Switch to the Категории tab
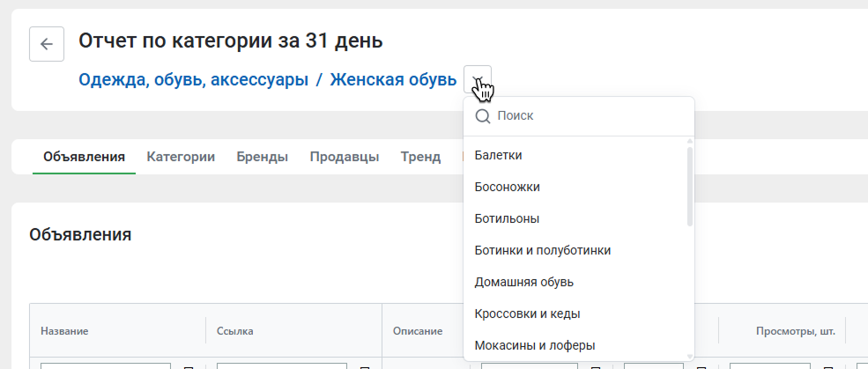This screenshot has width=868, height=369. coord(181,157)
